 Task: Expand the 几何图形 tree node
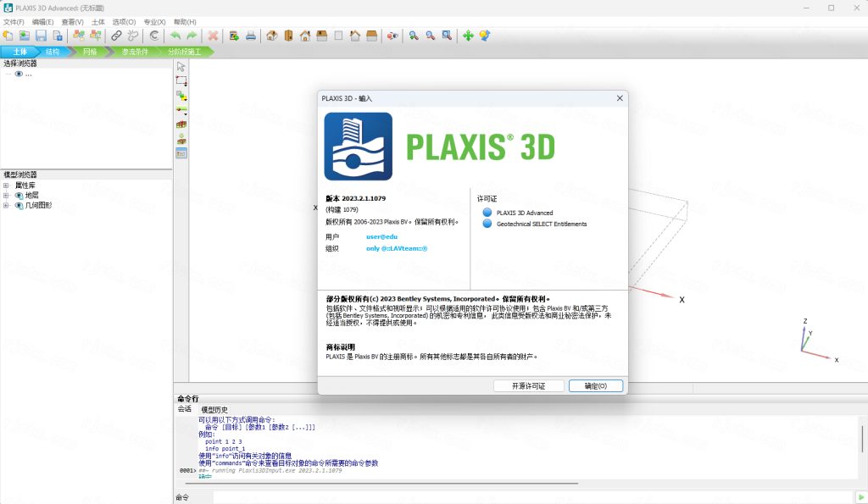click(6, 205)
